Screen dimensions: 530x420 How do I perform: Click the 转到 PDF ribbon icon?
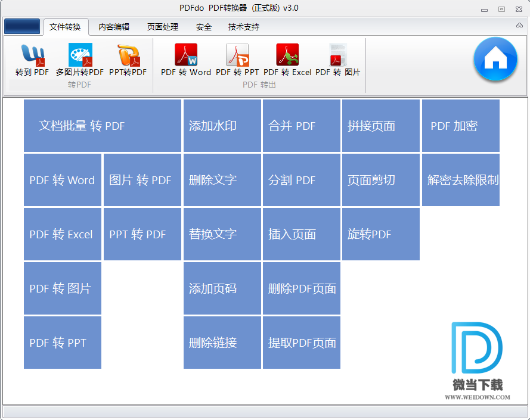coord(32,60)
